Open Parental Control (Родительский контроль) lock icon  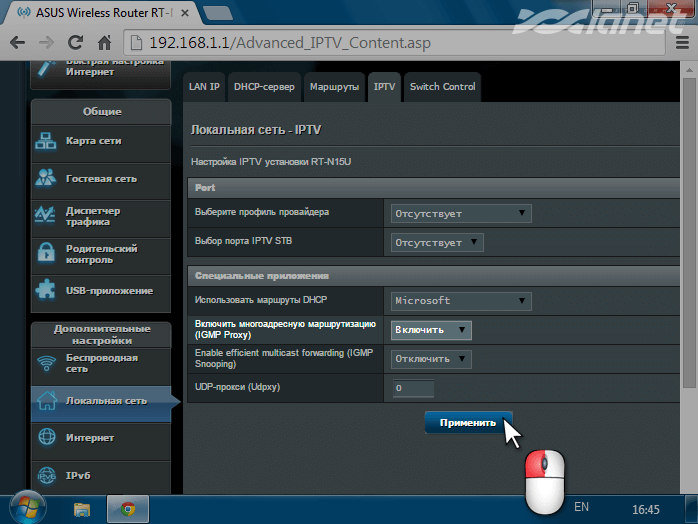click(x=47, y=254)
